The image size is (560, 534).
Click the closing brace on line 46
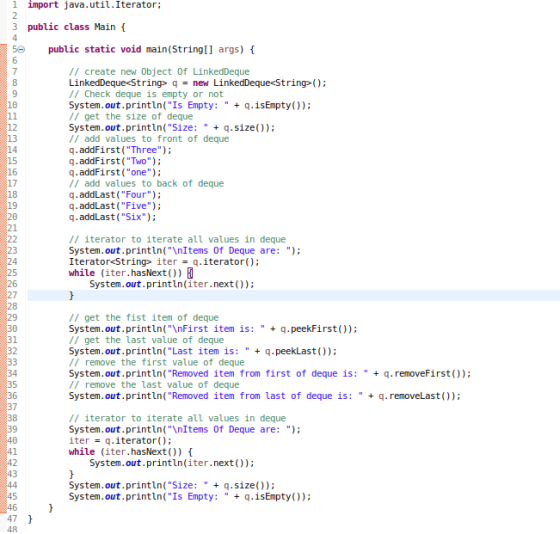click(51, 508)
